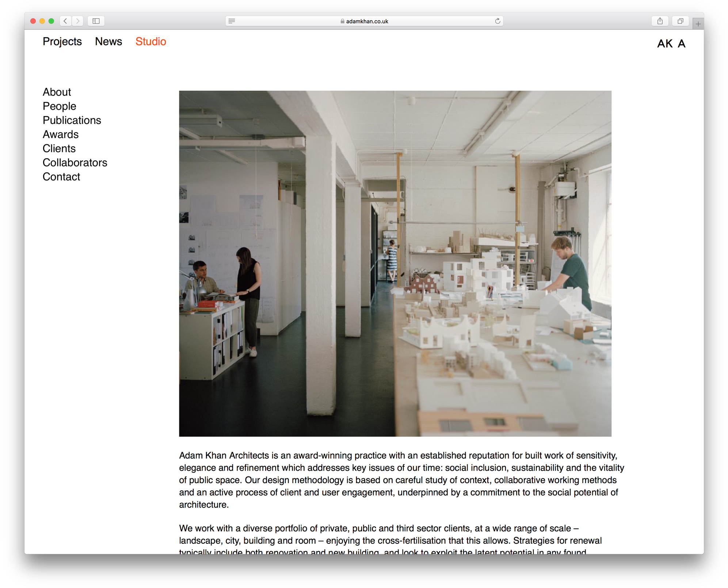This screenshot has height=588, width=728.
Task: Open the Publications list
Action: point(72,120)
